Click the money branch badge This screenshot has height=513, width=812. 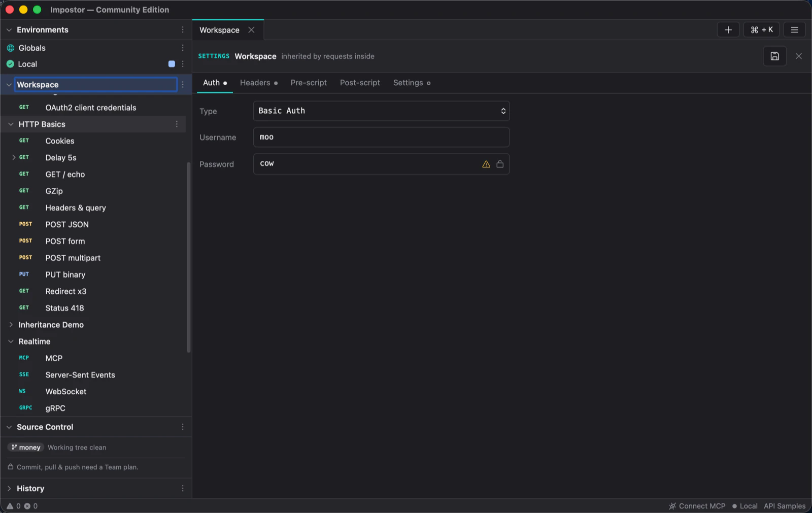point(26,448)
